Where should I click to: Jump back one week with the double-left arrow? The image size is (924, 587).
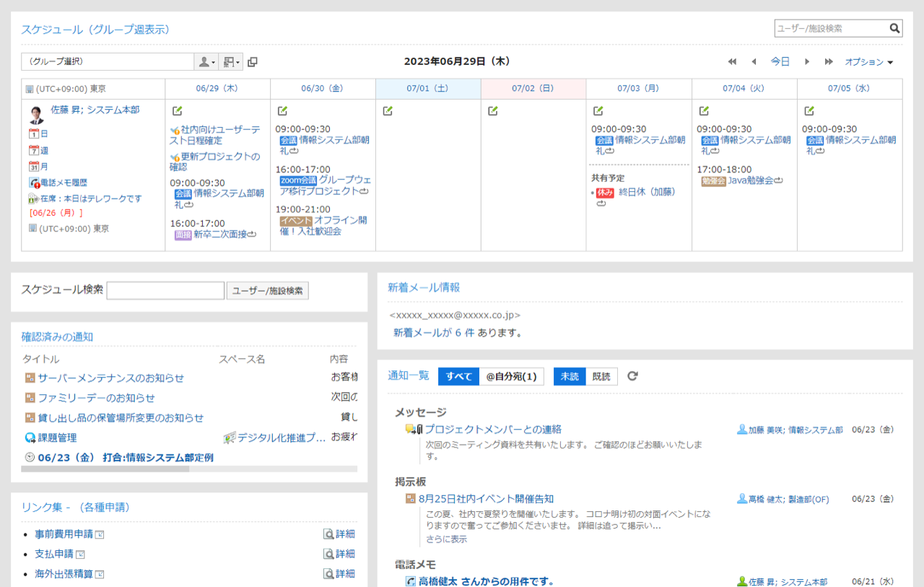[732, 62]
